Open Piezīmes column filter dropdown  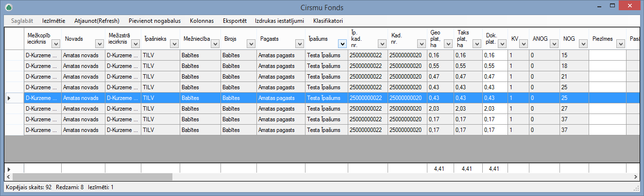point(620,44)
